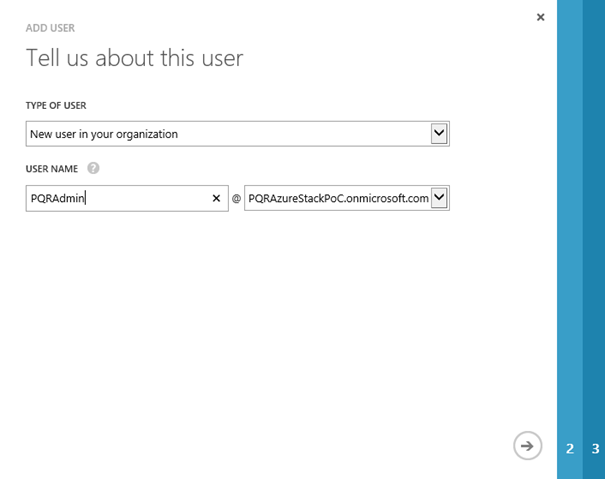Expand the domain dropdown arrow

click(439, 199)
